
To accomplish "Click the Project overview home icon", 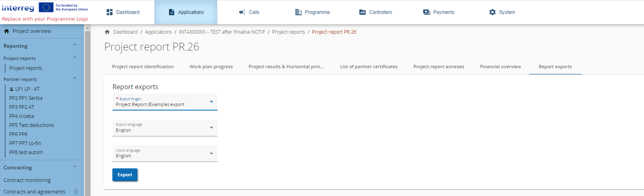I will (7, 31).
